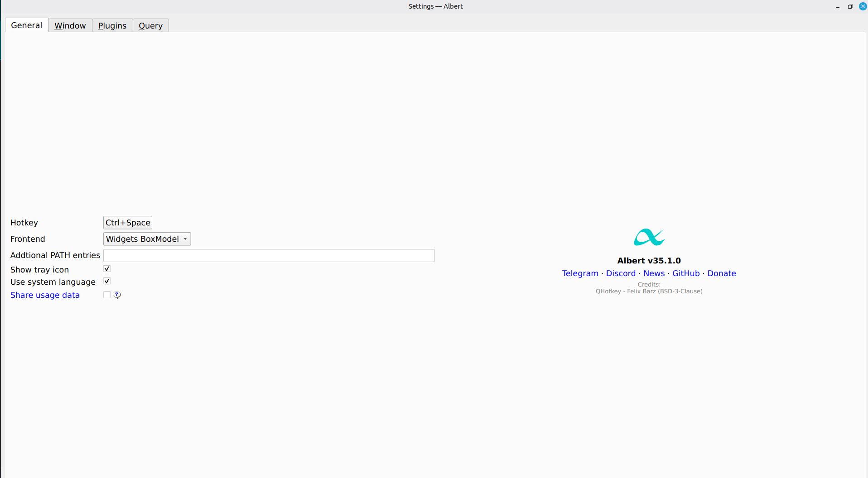This screenshot has width=868, height=478.
Task: Maximize the Settings window
Action: point(850,6)
